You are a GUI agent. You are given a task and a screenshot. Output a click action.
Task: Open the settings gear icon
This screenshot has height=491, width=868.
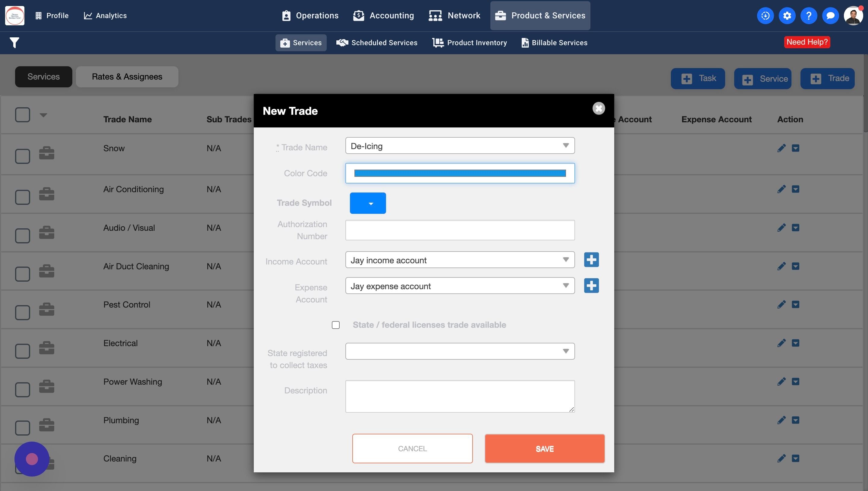[787, 15]
